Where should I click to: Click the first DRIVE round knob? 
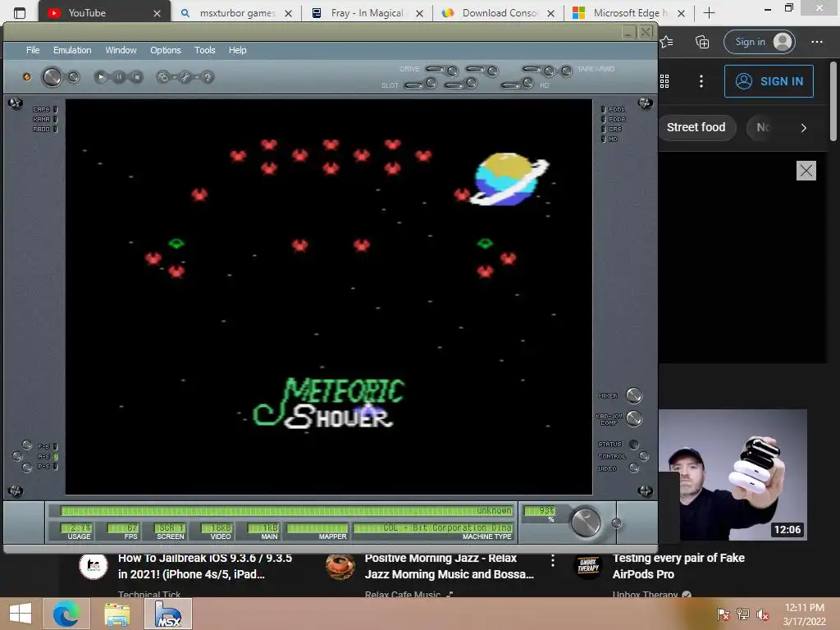coord(453,71)
